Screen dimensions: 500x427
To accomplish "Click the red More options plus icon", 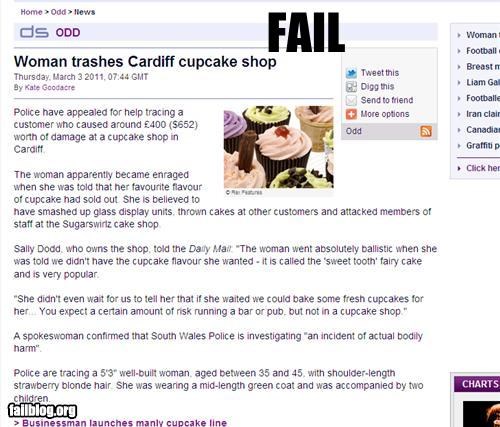I will tap(351, 114).
